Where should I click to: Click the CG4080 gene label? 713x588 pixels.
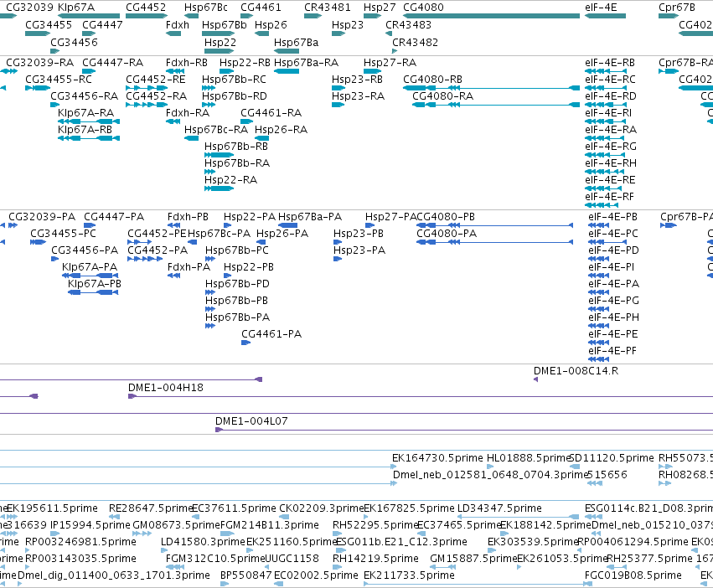click(x=423, y=8)
